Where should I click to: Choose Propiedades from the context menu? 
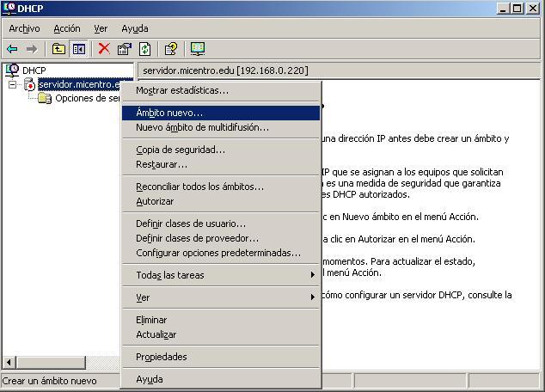point(161,357)
